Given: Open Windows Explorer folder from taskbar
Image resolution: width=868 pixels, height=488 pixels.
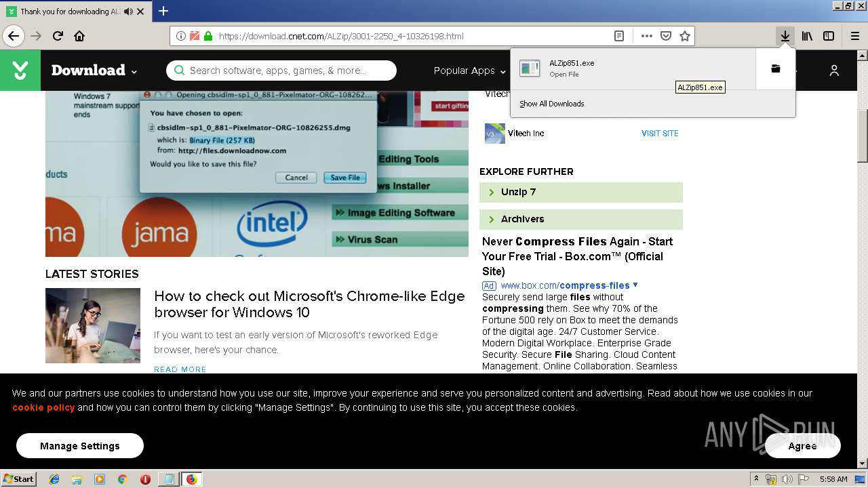Looking at the screenshot, I should [77, 479].
